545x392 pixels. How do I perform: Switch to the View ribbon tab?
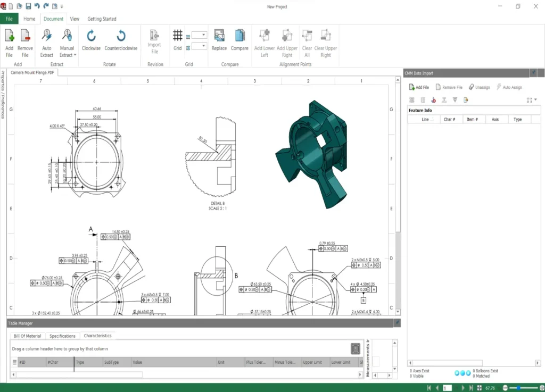click(75, 18)
